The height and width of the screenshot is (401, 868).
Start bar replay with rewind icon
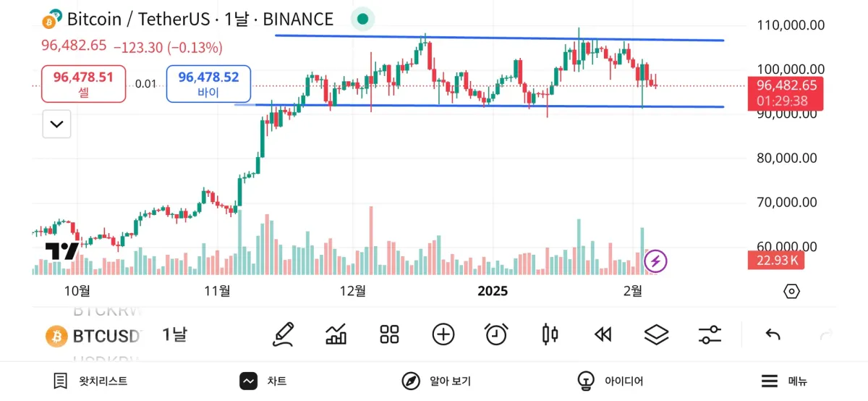[x=603, y=334]
